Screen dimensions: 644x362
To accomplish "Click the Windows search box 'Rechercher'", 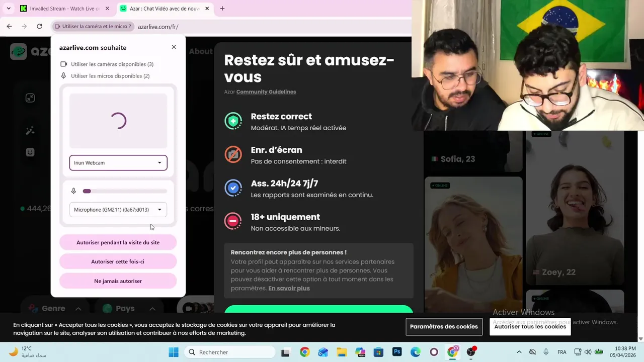I will click(x=229, y=352).
